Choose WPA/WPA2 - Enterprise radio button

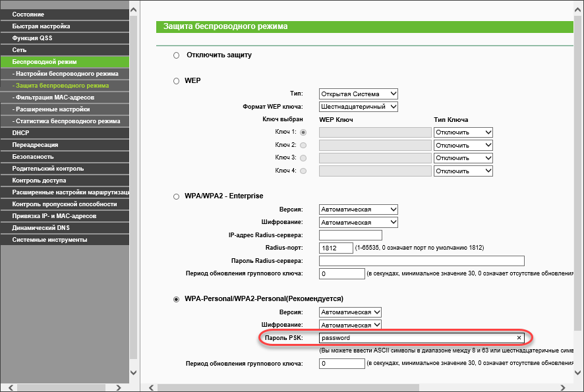pos(176,196)
